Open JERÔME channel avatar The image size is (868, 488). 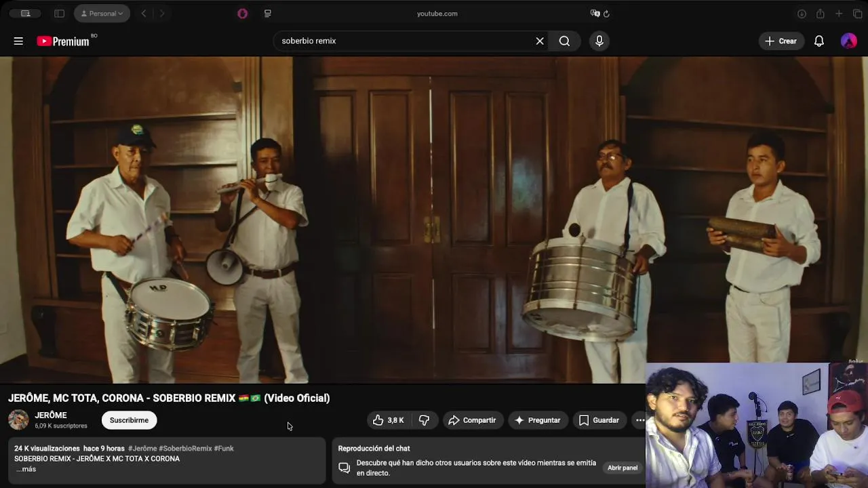(x=18, y=420)
